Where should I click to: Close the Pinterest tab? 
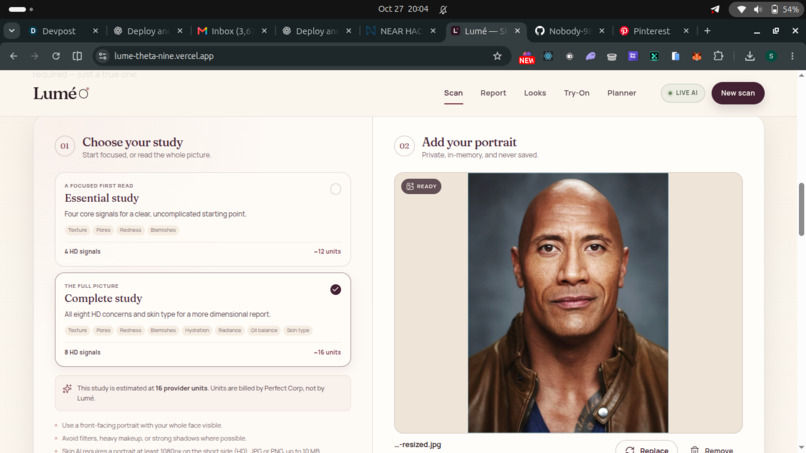[686, 31]
